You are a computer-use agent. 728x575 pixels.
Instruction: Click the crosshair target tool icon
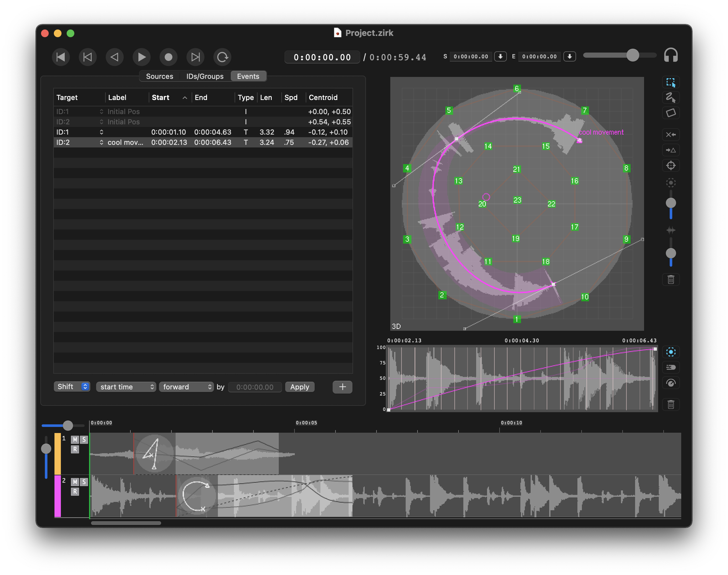(x=671, y=166)
